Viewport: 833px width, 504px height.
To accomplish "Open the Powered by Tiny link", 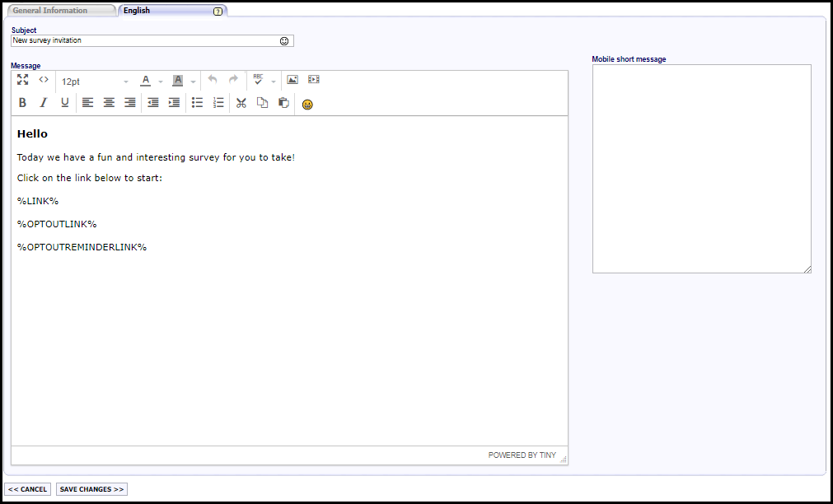I will (522, 455).
